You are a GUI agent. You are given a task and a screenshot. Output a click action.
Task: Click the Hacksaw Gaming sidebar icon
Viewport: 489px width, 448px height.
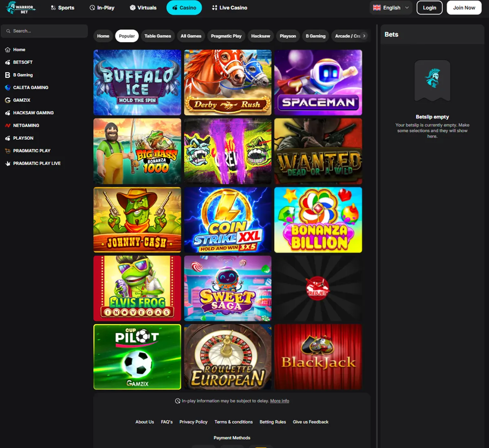[8, 113]
